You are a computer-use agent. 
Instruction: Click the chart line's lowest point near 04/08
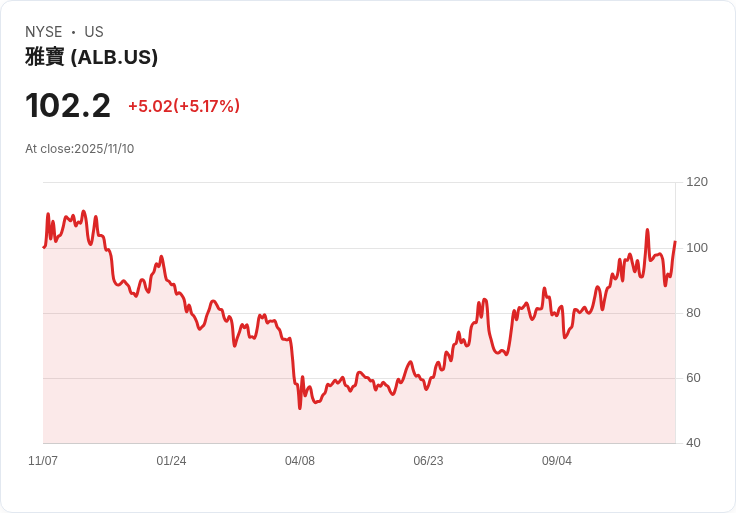pyautogui.click(x=300, y=408)
